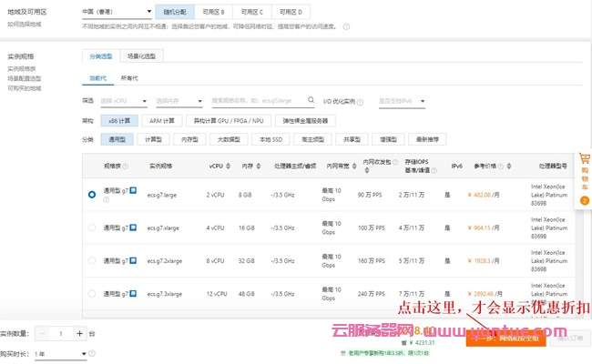The width and height of the screenshot is (592, 364).
Task: Open the 购买时长 1年 dropdown
Action: (x=60, y=353)
